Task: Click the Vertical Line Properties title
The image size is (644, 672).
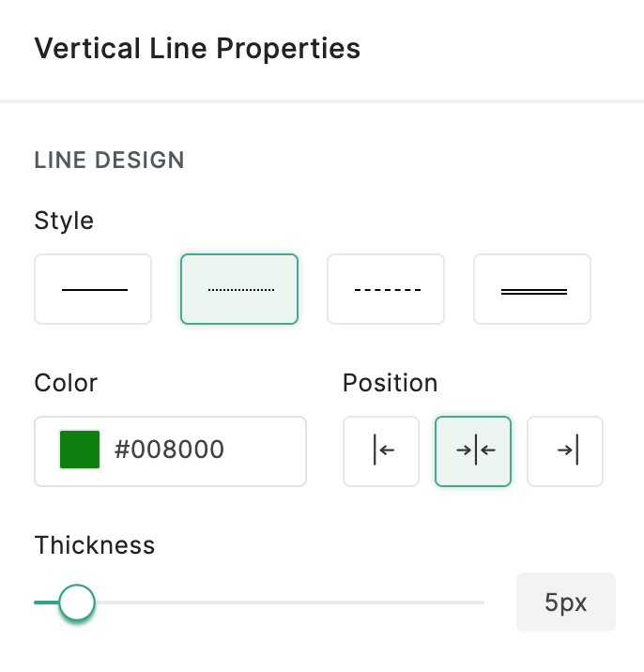Action: tap(197, 49)
